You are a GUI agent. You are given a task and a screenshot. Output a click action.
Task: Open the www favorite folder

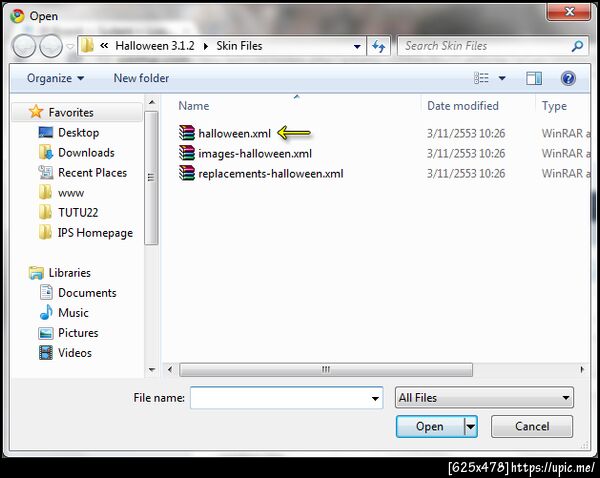(x=71, y=193)
